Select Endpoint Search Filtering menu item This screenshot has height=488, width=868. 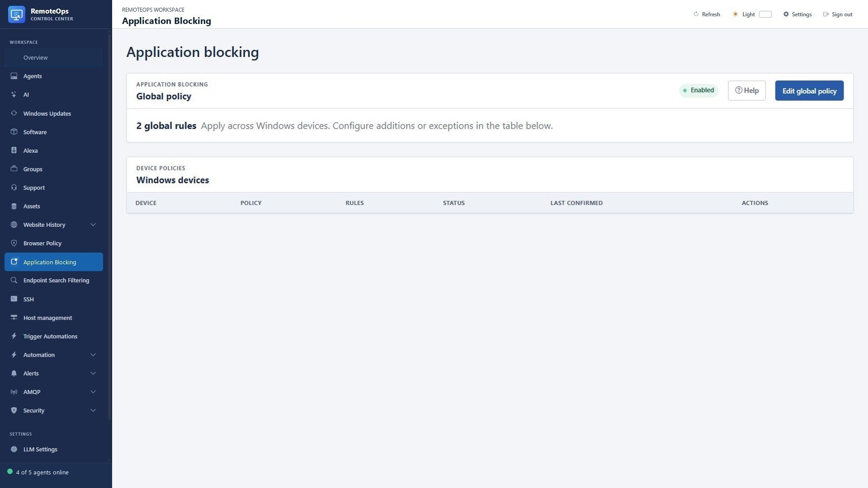click(54, 280)
